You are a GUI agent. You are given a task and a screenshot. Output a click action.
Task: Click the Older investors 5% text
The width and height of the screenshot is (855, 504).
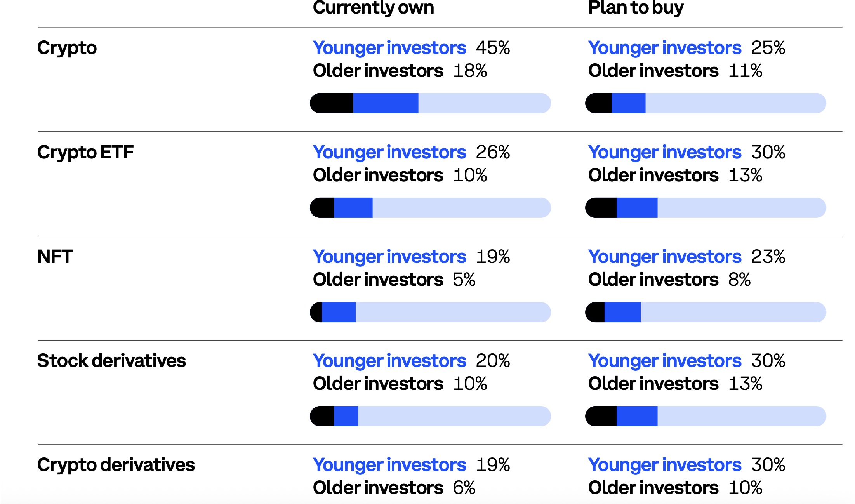[x=394, y=280]
